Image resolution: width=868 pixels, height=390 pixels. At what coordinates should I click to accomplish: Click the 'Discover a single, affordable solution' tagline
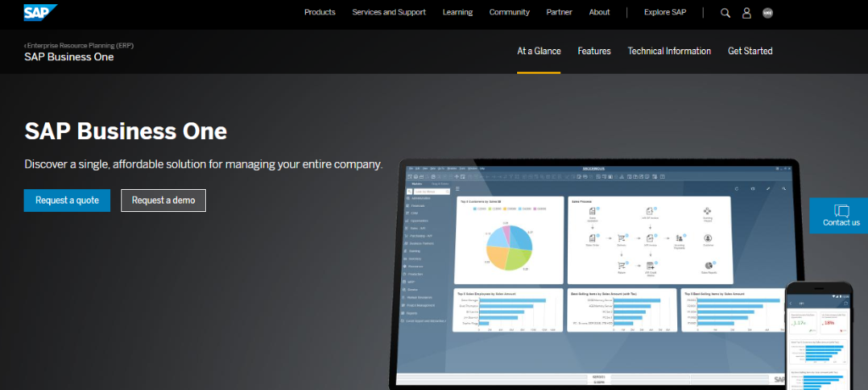(203, 164)
